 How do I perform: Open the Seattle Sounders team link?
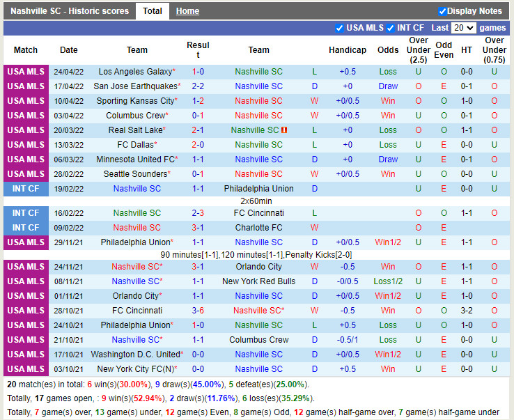coord(135,174)
